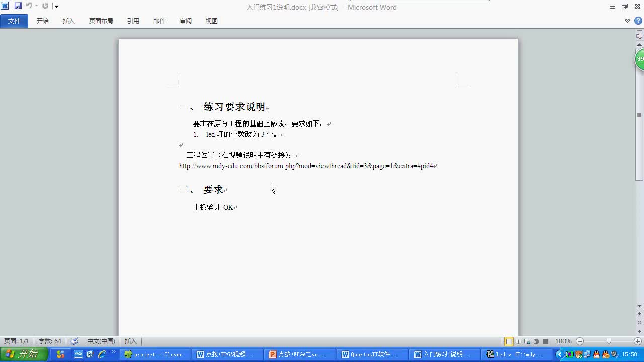The image size is (644, 362).
Task: Click the zoom out minus button
Action: pos(580,341)
